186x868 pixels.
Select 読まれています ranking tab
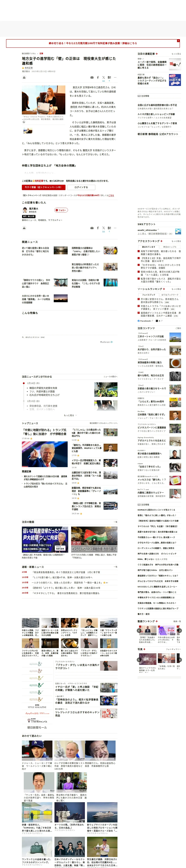[x=148, y=247]
